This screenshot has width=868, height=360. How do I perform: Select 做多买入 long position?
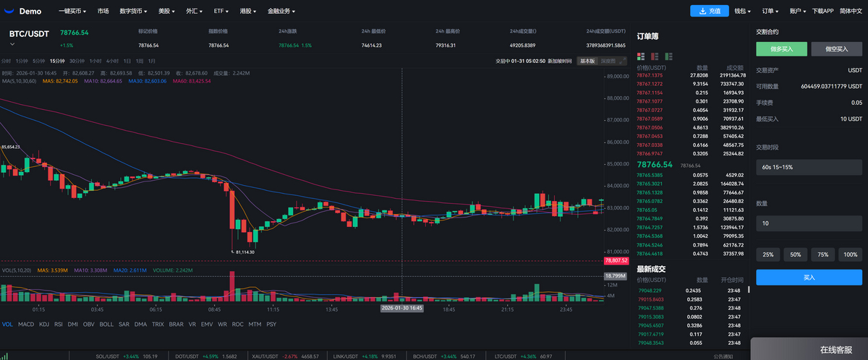(x=781, y=49)
